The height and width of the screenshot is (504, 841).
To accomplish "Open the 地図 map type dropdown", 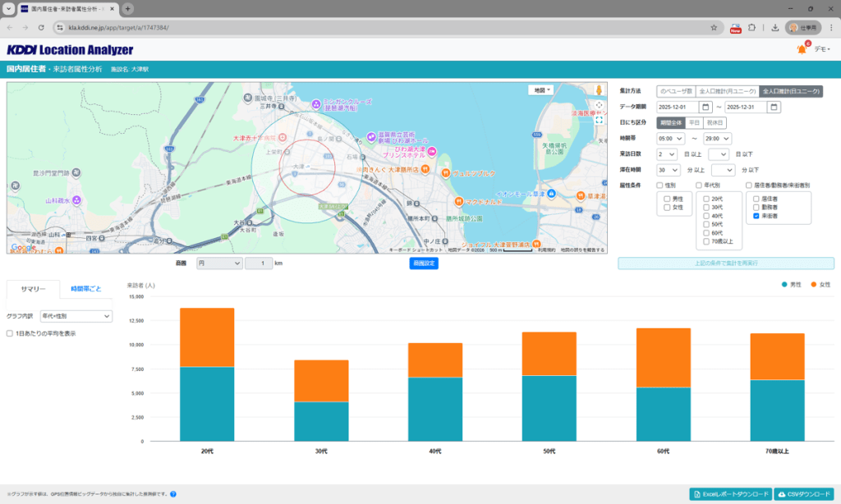I will pos(542,90).
